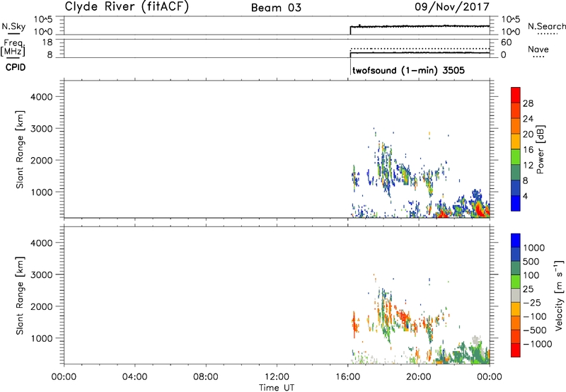
Task: Click 'Slant Range [km]' on velocity panel
Action: [x=20, y=296]
